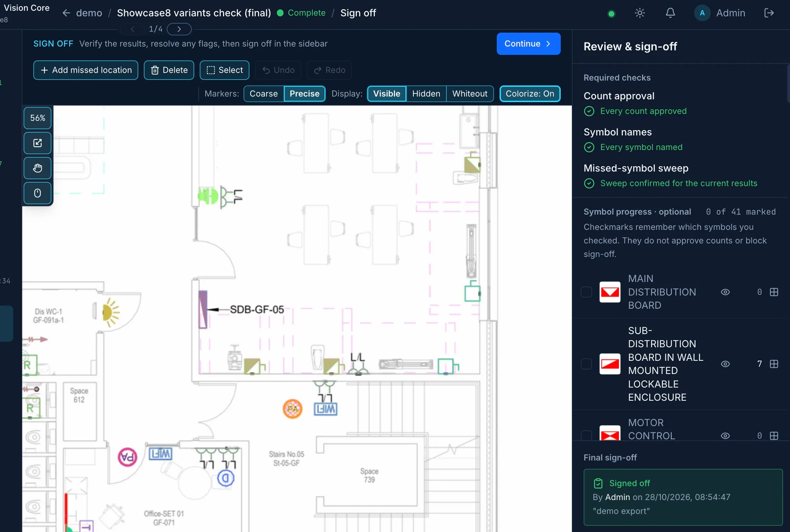Click the green status dot in header
The image size is (790, 532).
click(x=611, y=14)
